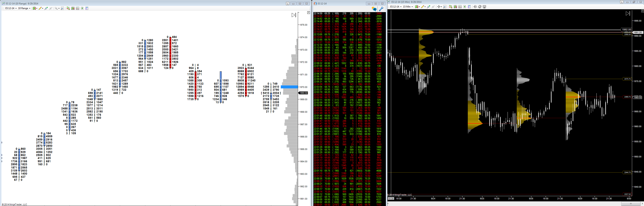Click the scroll-to-latest-bar arrow in the 15 Min chart
Screen dimensions: 644x206
click(628, 14)
